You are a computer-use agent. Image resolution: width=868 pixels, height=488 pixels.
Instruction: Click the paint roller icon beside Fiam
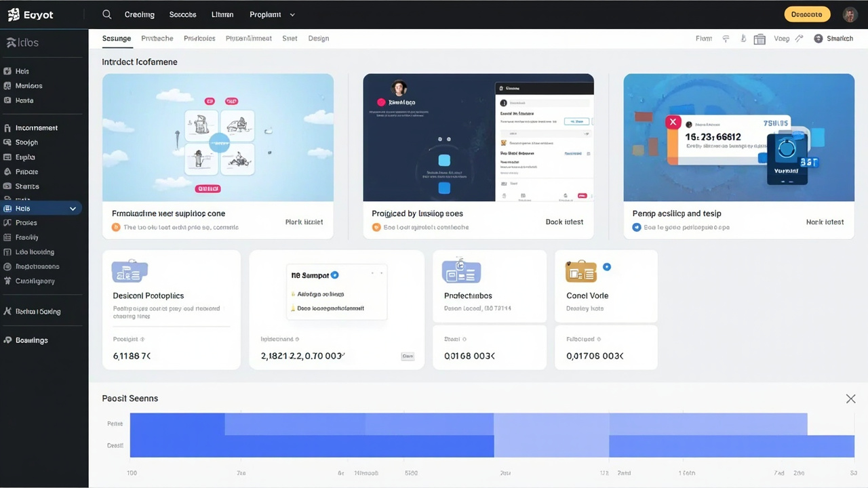click(x=726, y=39)
